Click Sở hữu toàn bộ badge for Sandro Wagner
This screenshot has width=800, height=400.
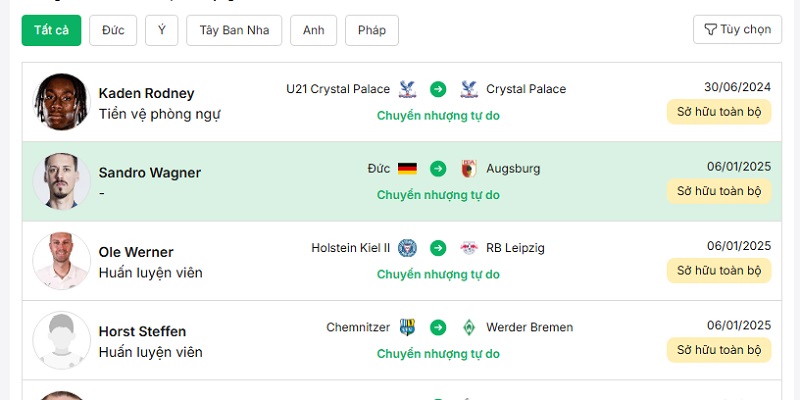click(x=719, y=191)
